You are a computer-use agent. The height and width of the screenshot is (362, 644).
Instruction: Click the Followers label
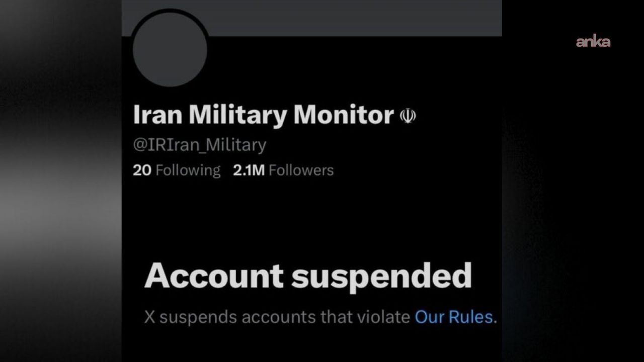[301, 170]
